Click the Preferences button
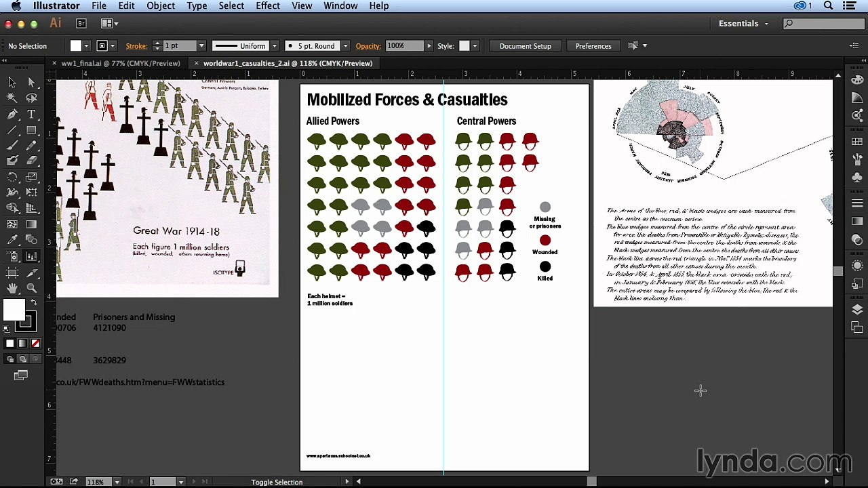 pos(593,46)
